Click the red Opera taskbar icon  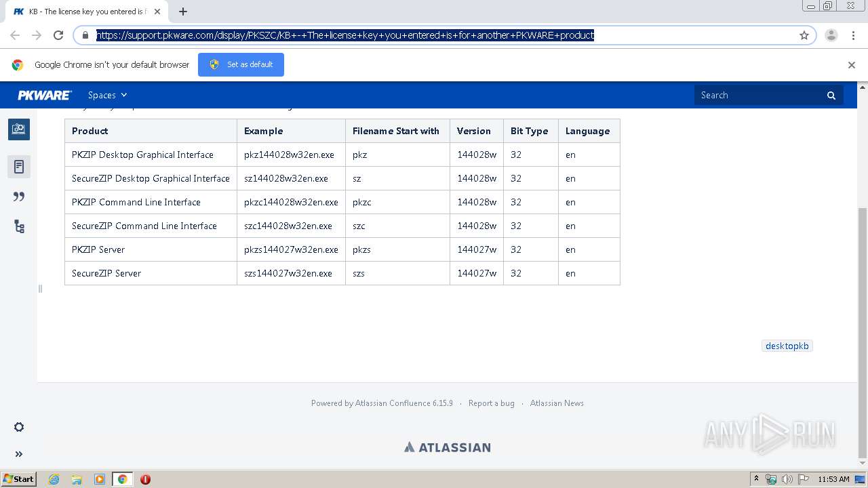coord(145,479)
